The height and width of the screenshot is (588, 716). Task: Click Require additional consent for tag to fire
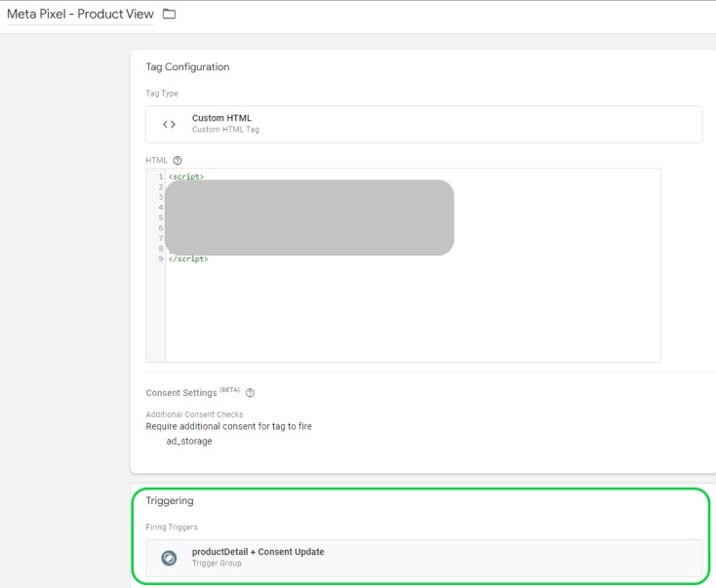coord(228,426)
